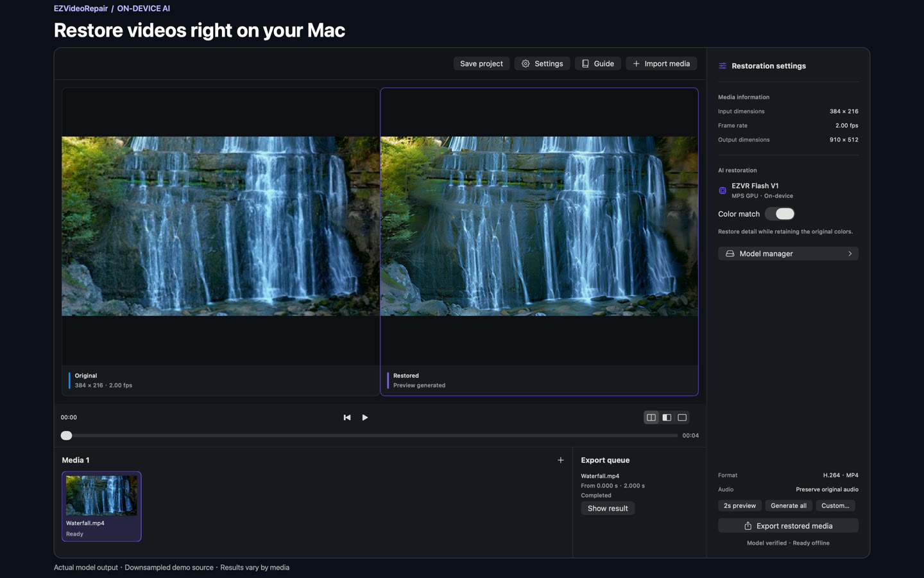
Task: Choose the Generate all option
Action: point(789,505)
